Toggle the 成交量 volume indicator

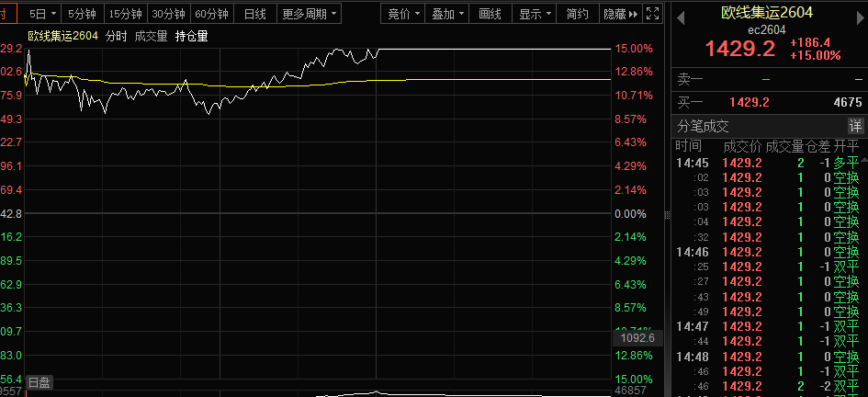click(151, 36)
